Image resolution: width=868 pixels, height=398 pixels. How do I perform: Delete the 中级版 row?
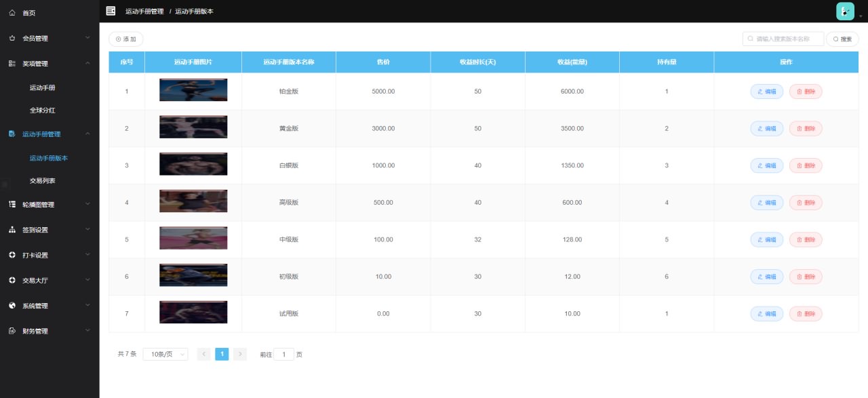click(x=806, y=239)
